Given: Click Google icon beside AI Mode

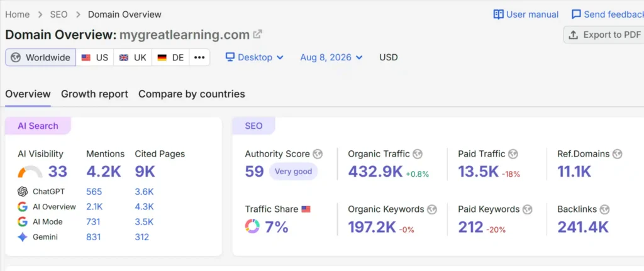Looking at the screenshot, I should pos(23,222).
